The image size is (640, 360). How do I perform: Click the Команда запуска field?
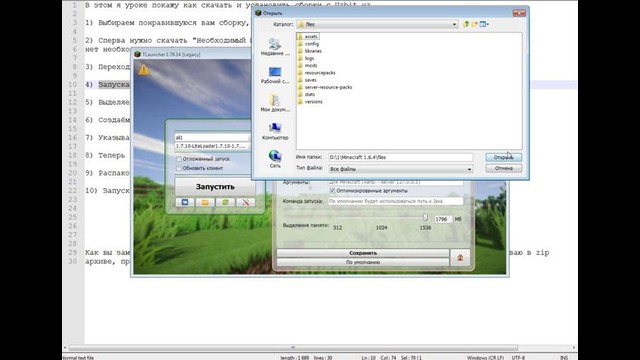(x=396, y=201)
